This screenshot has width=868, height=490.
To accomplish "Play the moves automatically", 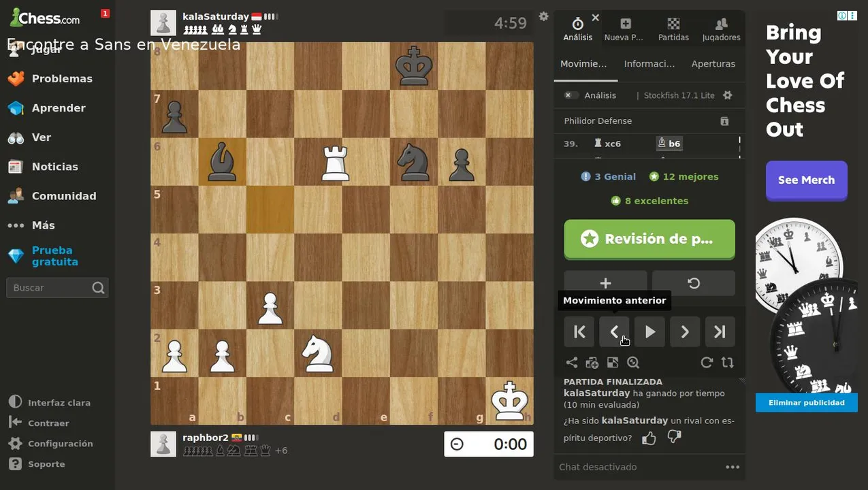I will (x=649, y=331).
